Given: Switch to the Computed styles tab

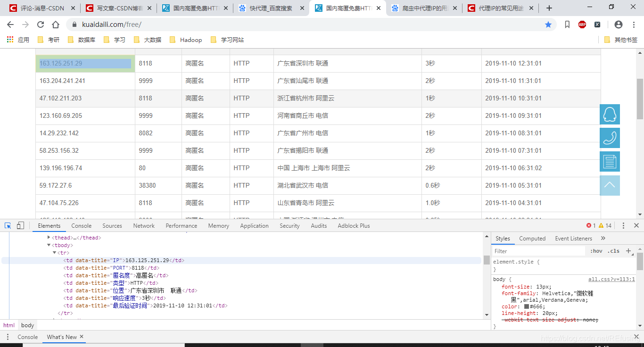Looking at the screenshot, I should coord(532,239).
